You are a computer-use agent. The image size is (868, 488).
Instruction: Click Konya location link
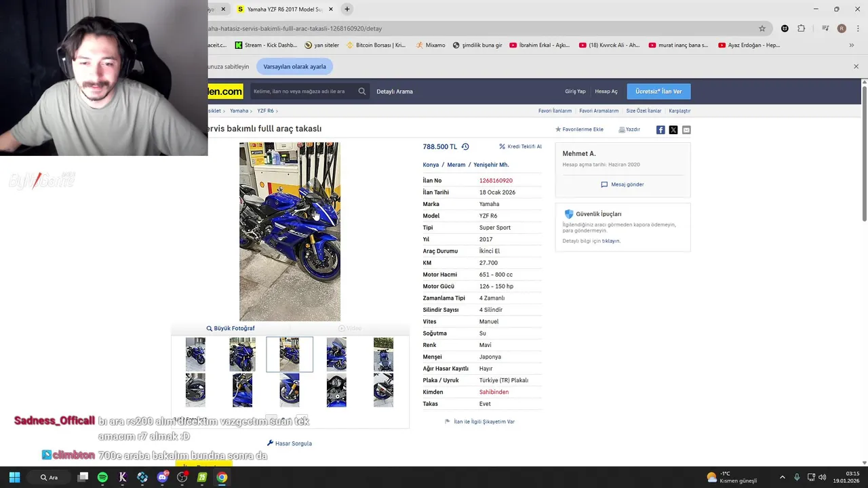431,165
